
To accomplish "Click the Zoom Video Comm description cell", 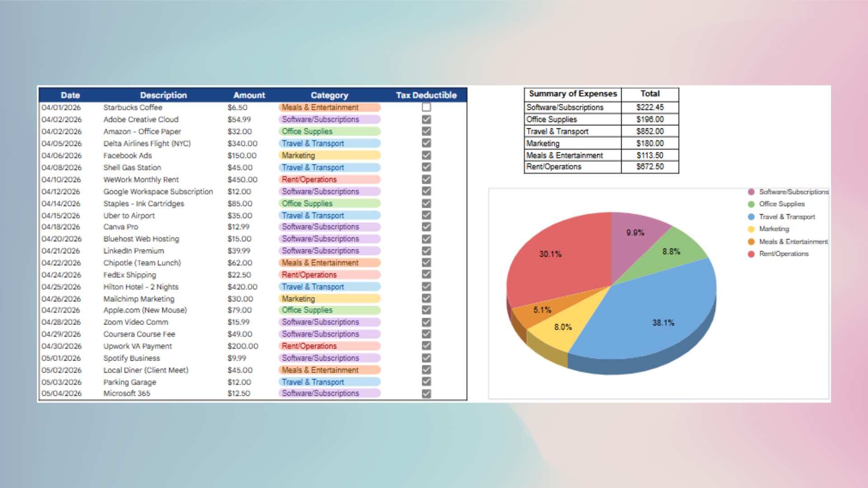I will pyautogui.click(x=136, y=322).
